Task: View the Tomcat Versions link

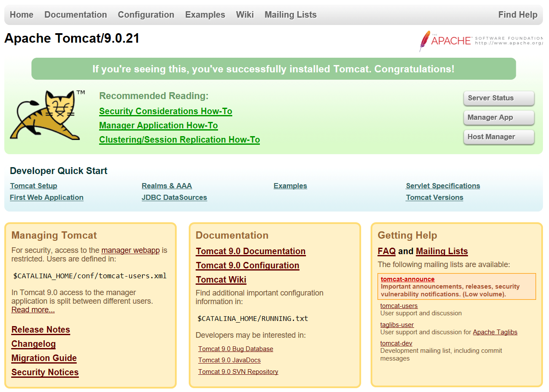Action: click(x=434, y=197)
